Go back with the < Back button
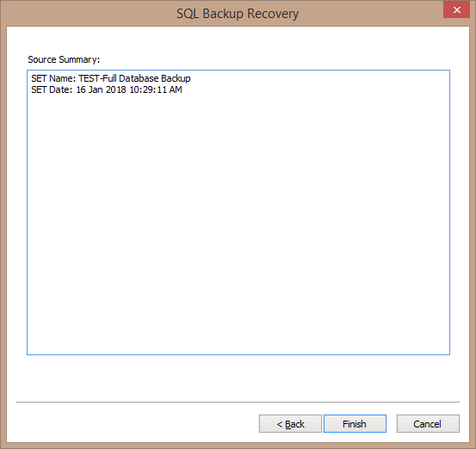The width and height of the screenshot is (476, 449). [290, 423]
